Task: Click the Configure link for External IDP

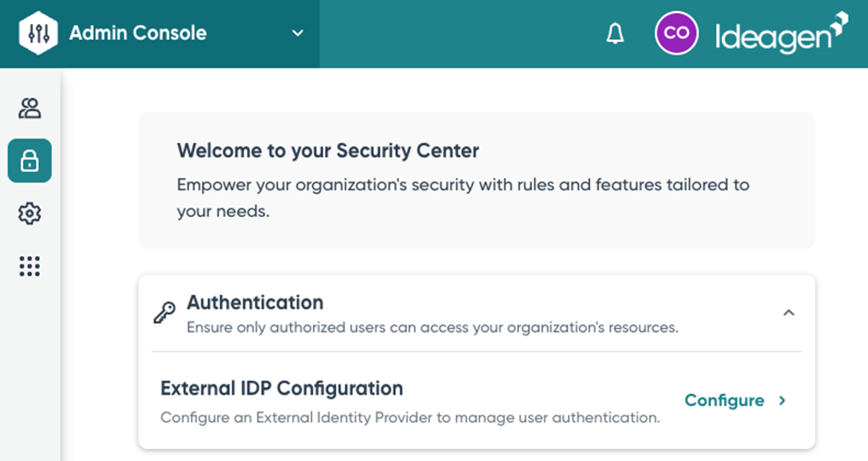Action: [x=724, y=400]
